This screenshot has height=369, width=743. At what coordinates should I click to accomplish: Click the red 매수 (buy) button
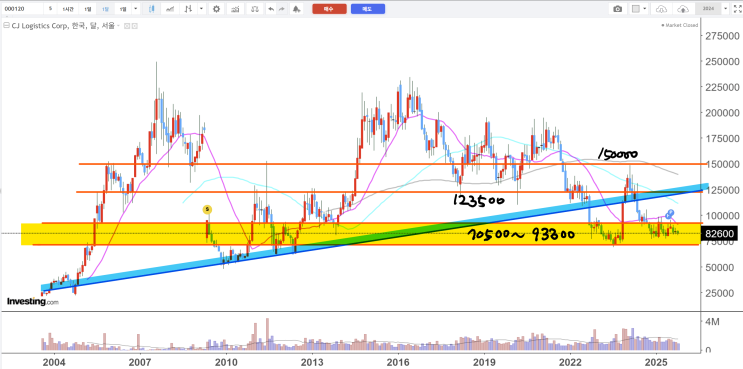pos(329,9)
